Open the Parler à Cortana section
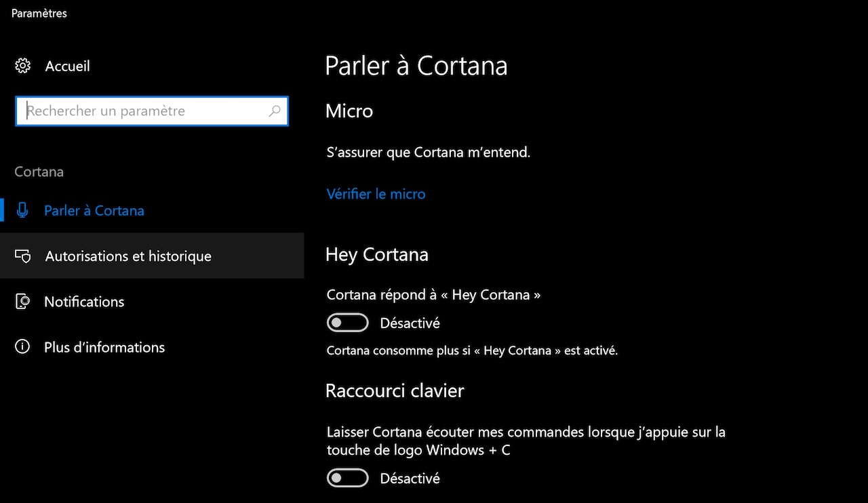 click(152, 211)
